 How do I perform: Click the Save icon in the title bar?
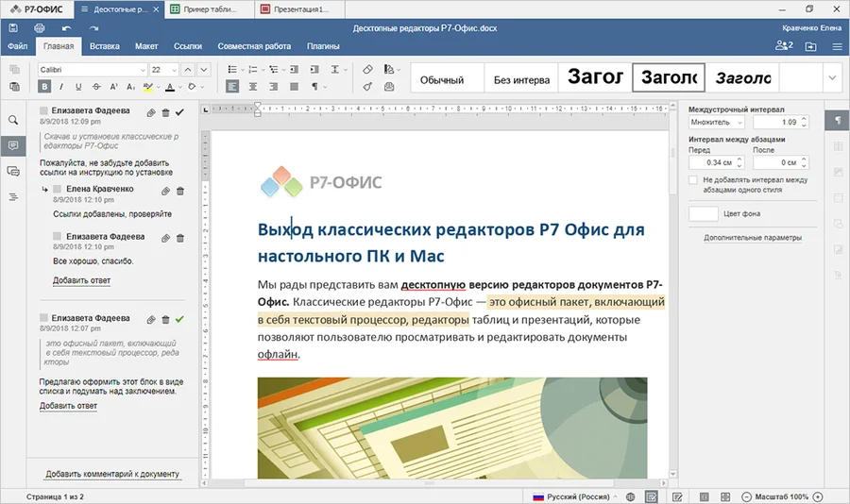pos(13,28)
